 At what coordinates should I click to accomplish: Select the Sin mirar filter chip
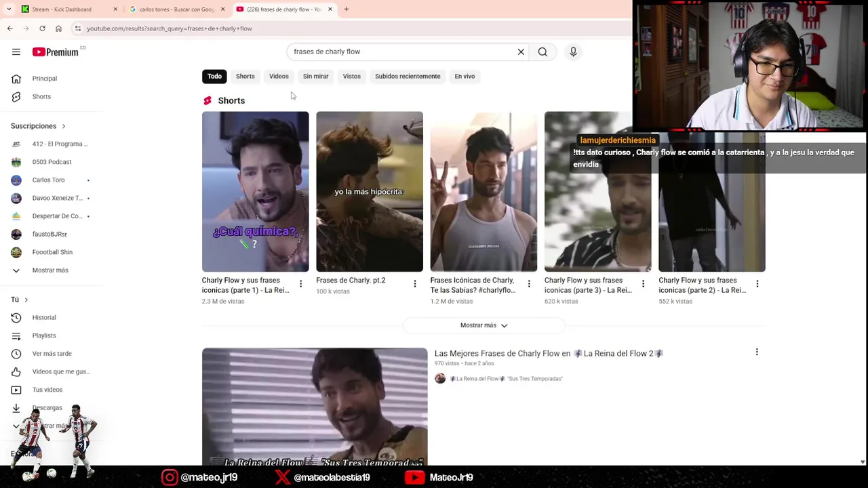pyautogui.click(x=315, y=76)
